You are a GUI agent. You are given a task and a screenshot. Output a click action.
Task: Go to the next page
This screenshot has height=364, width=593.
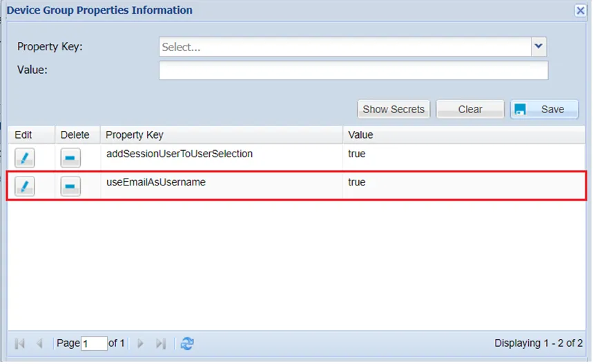(141, 343)
